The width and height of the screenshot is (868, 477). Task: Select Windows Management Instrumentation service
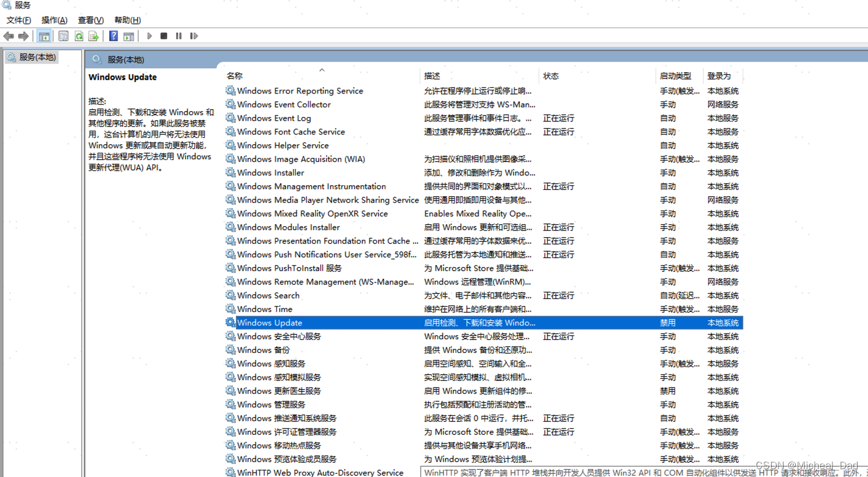[311, 187]
